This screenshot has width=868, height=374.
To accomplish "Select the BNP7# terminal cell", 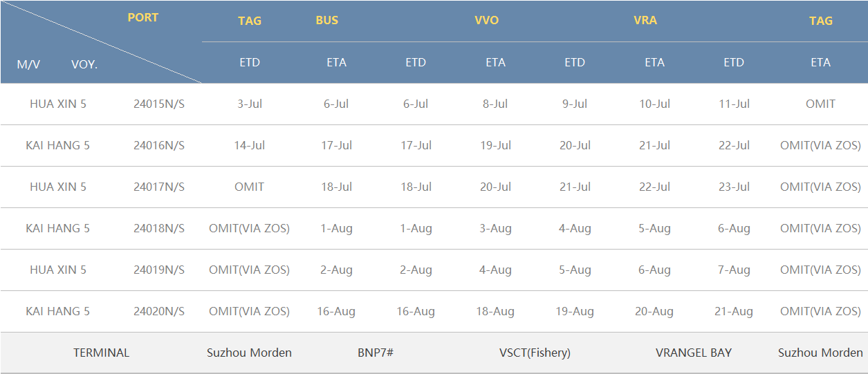I will click(x=376, y=353).
